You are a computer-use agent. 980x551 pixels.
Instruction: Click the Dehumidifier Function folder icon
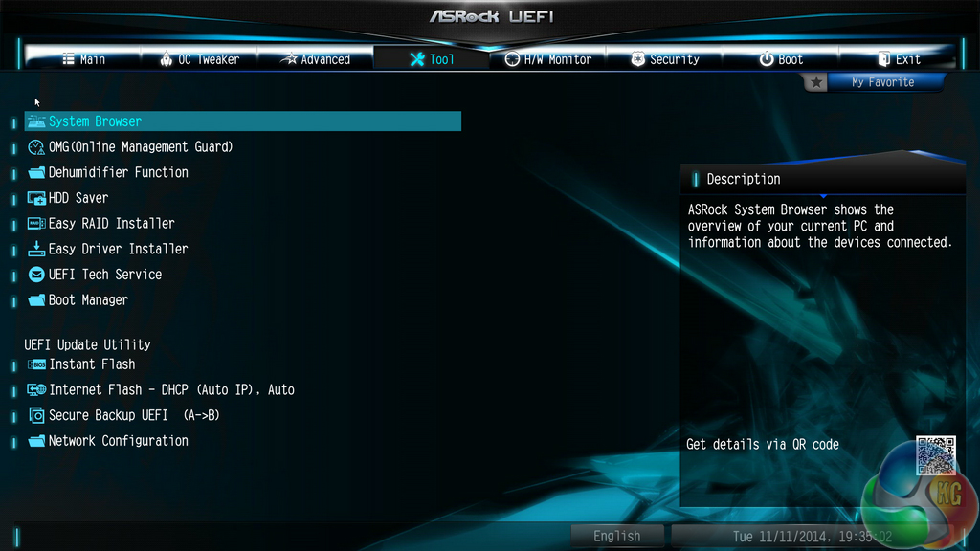36,172
